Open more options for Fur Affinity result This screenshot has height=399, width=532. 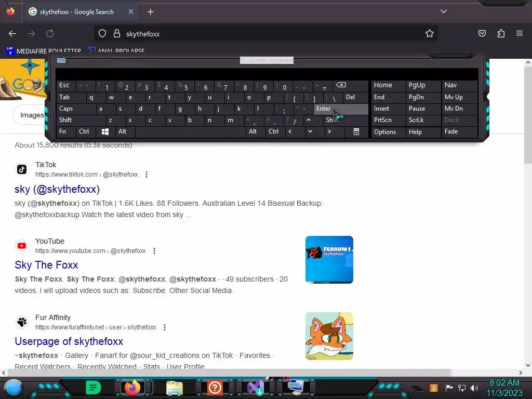click(x=165, y=327)
